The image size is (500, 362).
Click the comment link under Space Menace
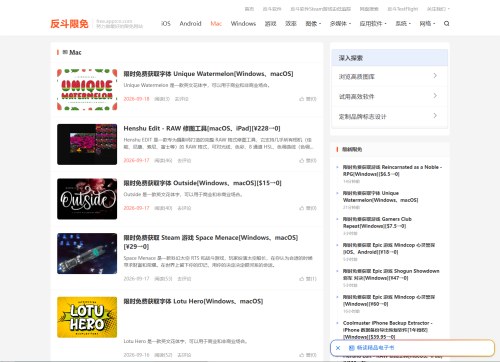point(184,279)
